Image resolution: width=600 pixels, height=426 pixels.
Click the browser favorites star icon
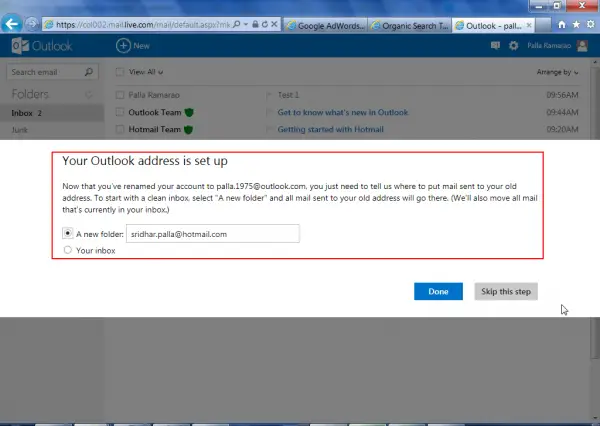pos(576,22)
